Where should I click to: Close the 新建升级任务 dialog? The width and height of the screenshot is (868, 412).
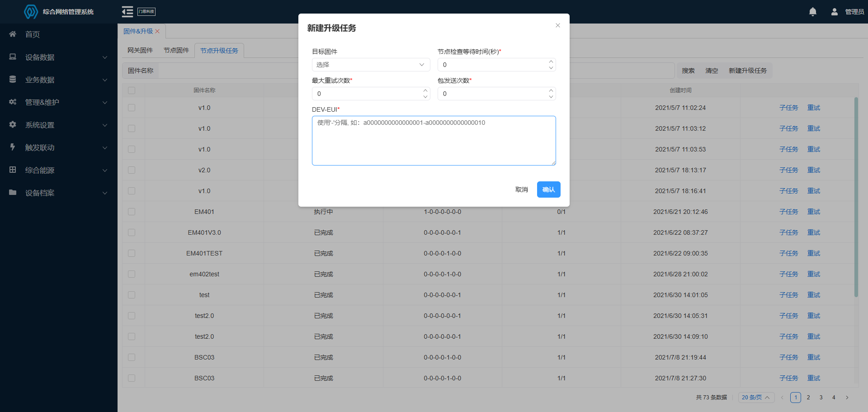(x=558, y=25)
